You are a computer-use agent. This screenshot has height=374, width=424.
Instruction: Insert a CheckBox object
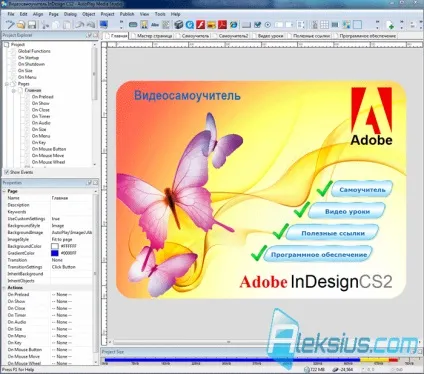[257, 25]
